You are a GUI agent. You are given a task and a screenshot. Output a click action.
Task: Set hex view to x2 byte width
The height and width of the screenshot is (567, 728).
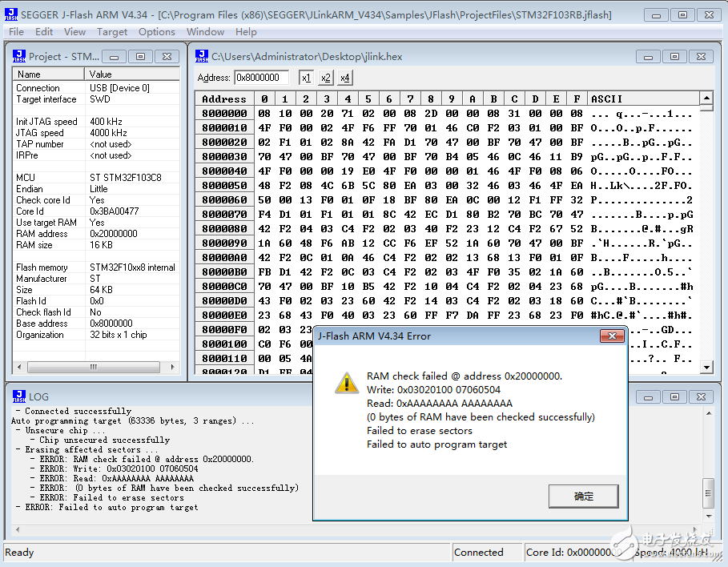click(325, 78)
